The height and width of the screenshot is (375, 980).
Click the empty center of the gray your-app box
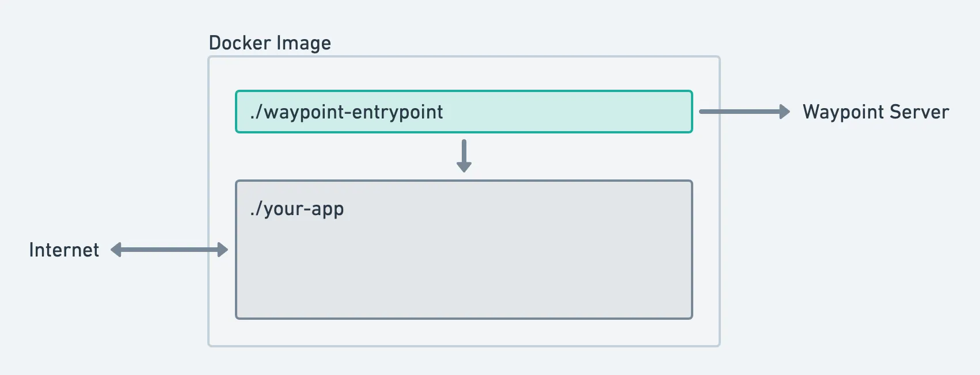click(x=464, y=259)
